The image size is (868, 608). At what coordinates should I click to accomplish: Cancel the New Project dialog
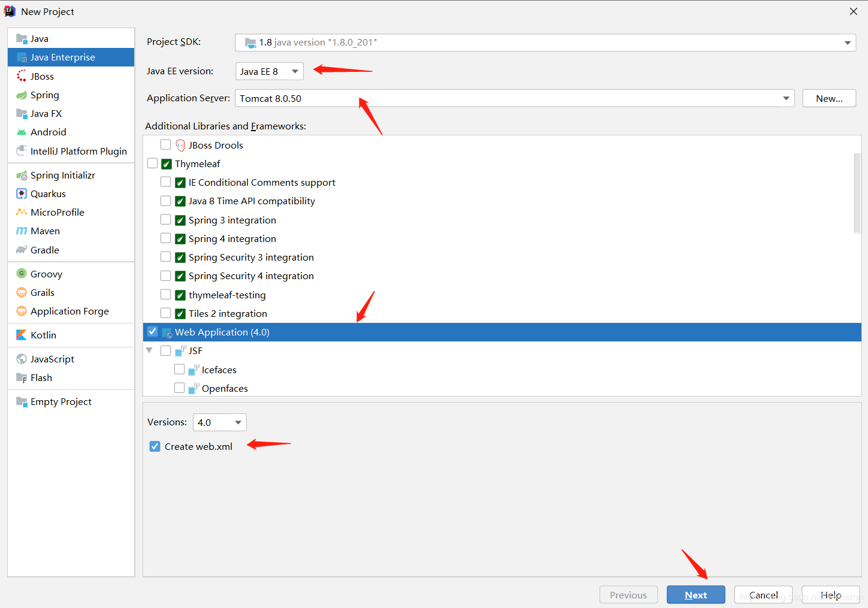pyautogui.click(x=763, y=595)
